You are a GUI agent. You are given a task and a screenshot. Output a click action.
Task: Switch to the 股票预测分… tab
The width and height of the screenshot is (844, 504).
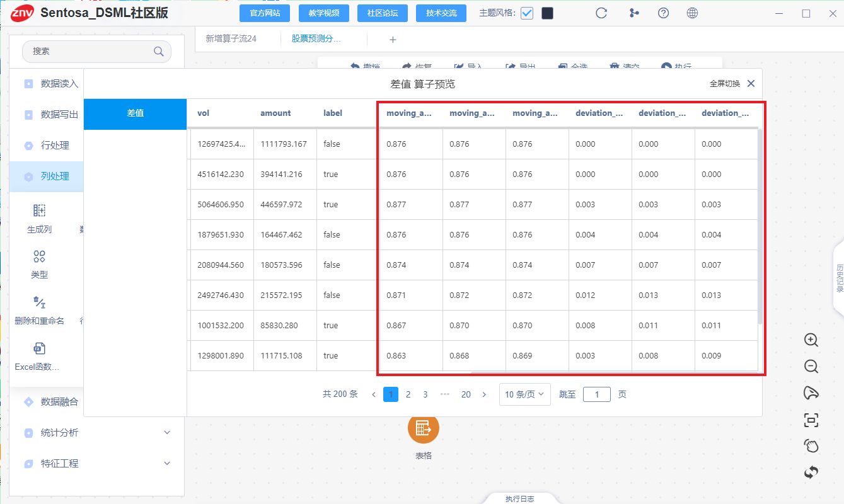[316, 39]
